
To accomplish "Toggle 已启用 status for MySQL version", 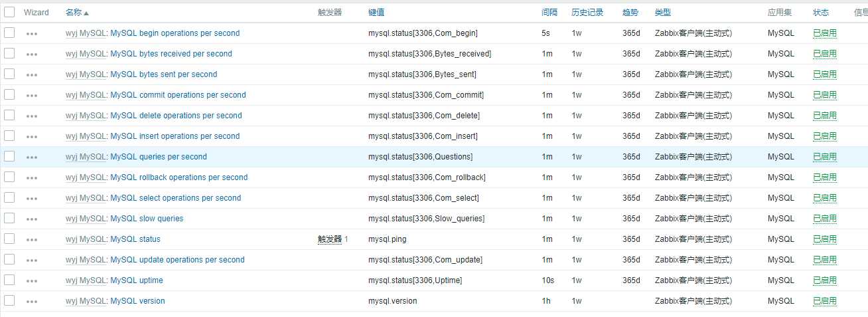I will (825, 301).
